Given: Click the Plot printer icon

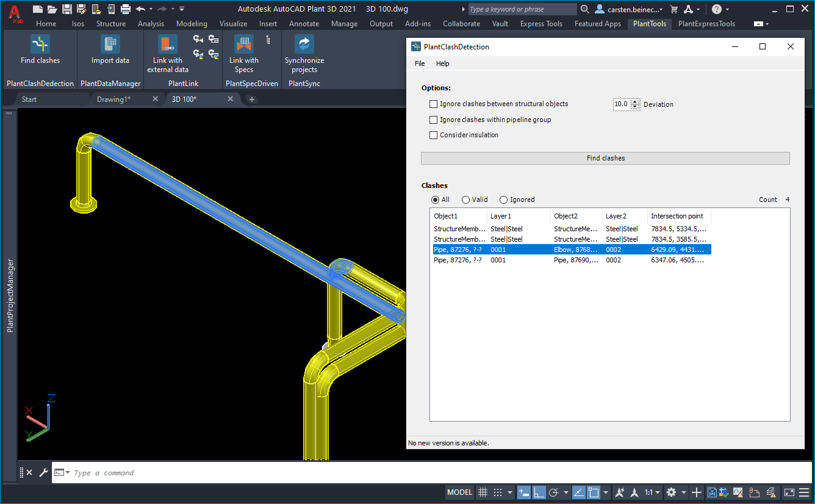Looking at the screenshot, I should tap(126, 9).
